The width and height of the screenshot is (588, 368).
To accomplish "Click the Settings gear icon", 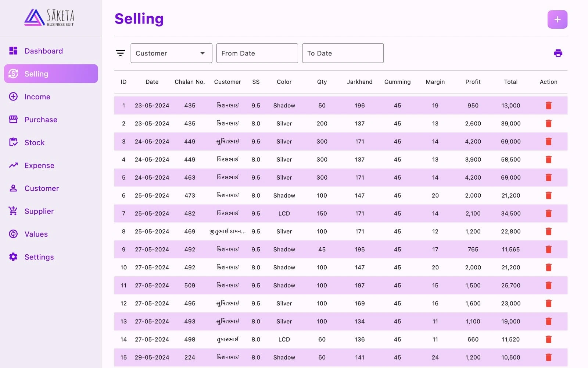I will point(13,256).
